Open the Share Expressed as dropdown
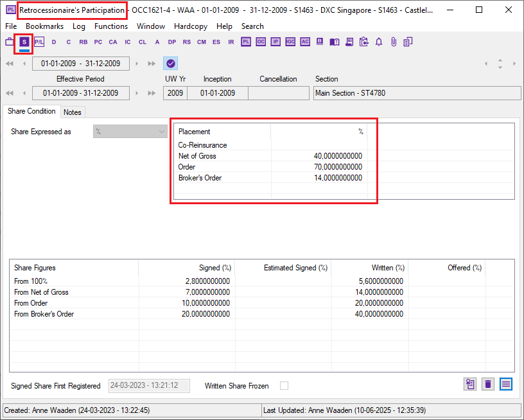The image size is (524, 420). (x=131, y=132)
